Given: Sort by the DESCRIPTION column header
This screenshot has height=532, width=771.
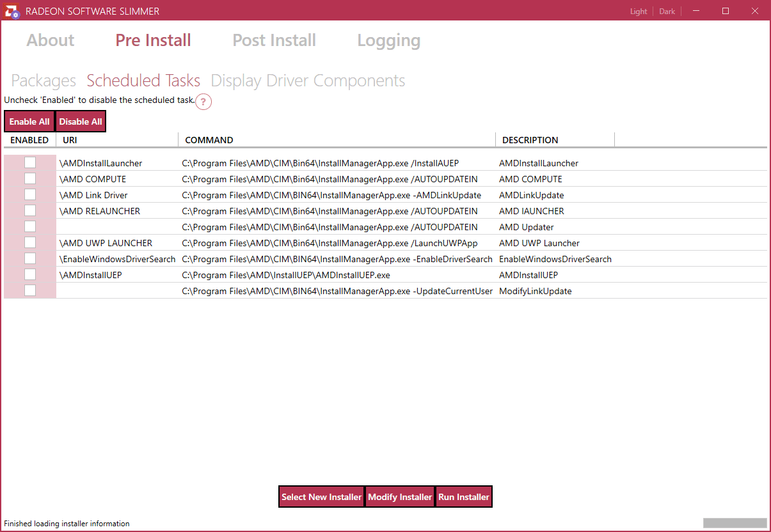Looking at the screenshot, I should tap(555, 140).
